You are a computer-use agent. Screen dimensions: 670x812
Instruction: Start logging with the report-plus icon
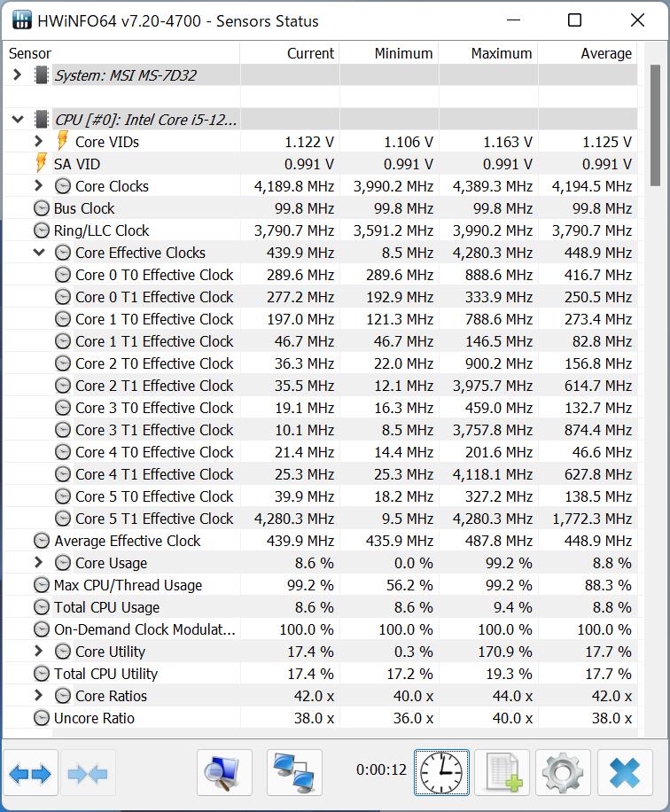pos(502,772)
